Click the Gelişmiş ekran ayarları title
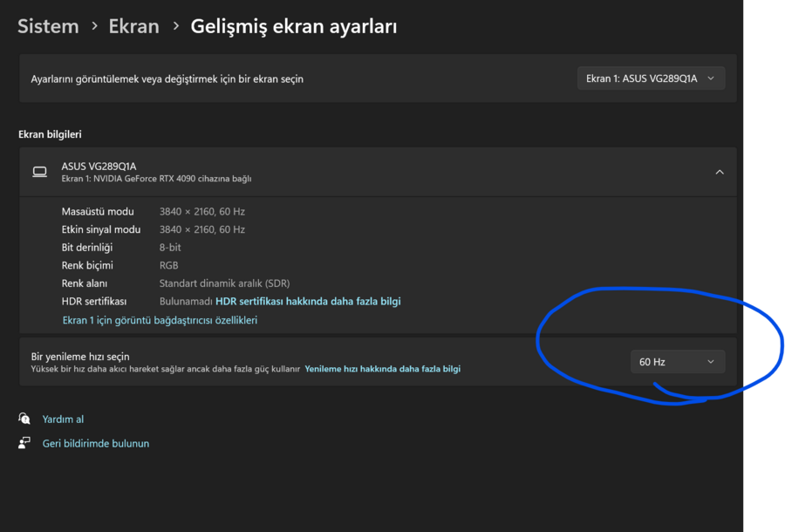This screenshot has height=532, width=785. [294, 26]
